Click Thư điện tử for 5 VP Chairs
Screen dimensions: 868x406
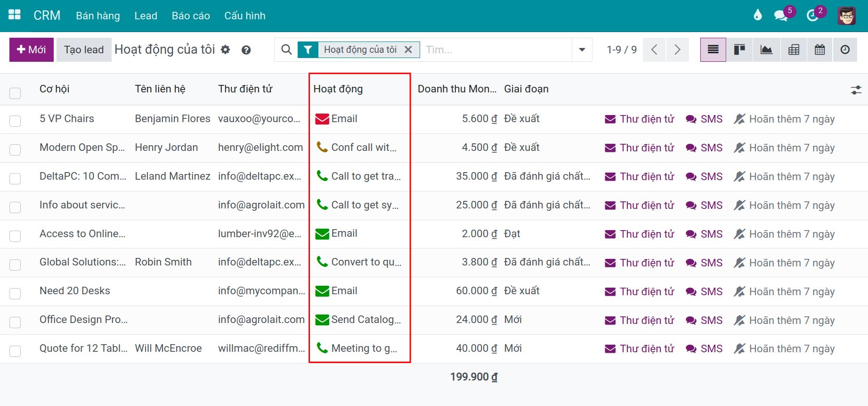click(x=640, y=119)
